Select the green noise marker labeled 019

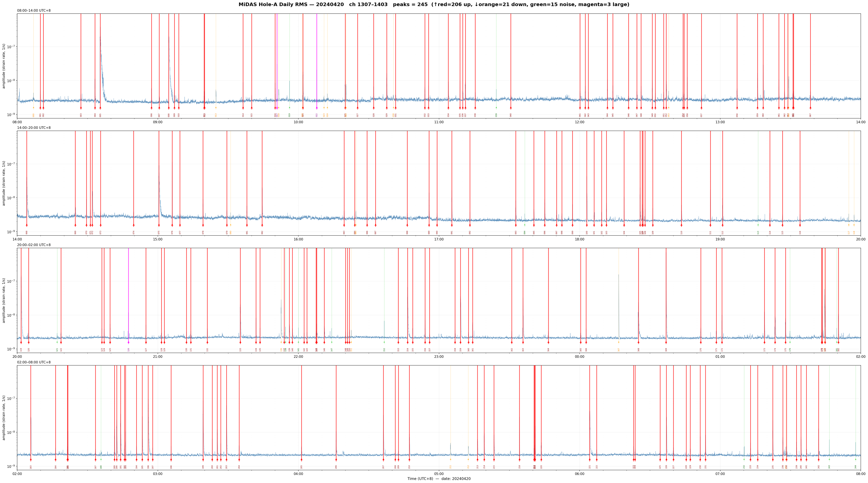point(289,108)
